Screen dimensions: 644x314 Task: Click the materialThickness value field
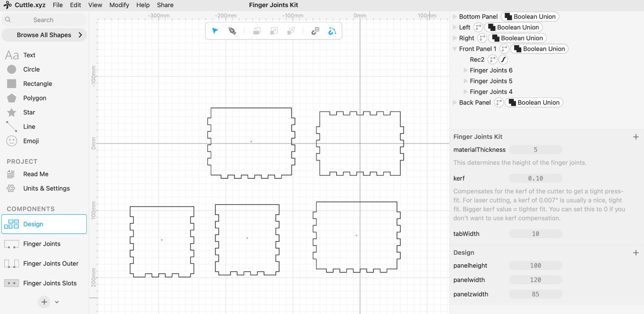(x=535, y=149)
